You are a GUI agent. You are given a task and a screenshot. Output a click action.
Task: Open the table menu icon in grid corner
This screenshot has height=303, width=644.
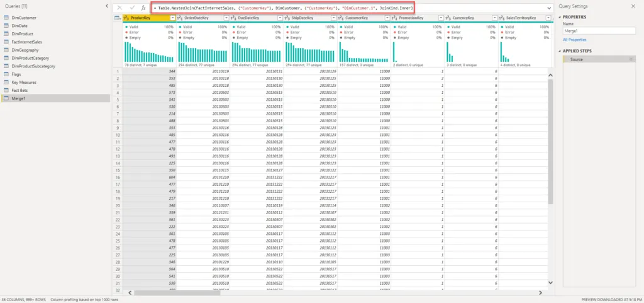coord(118,18)
